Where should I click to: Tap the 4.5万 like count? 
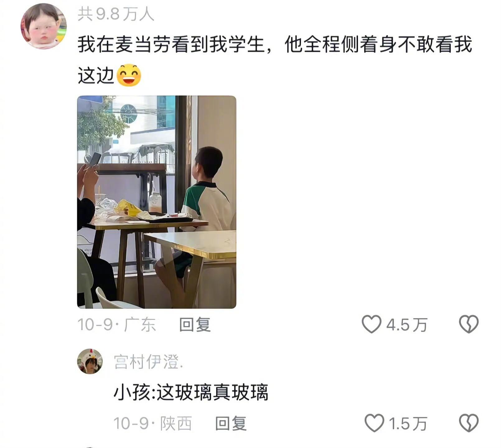tap(407, 325)
